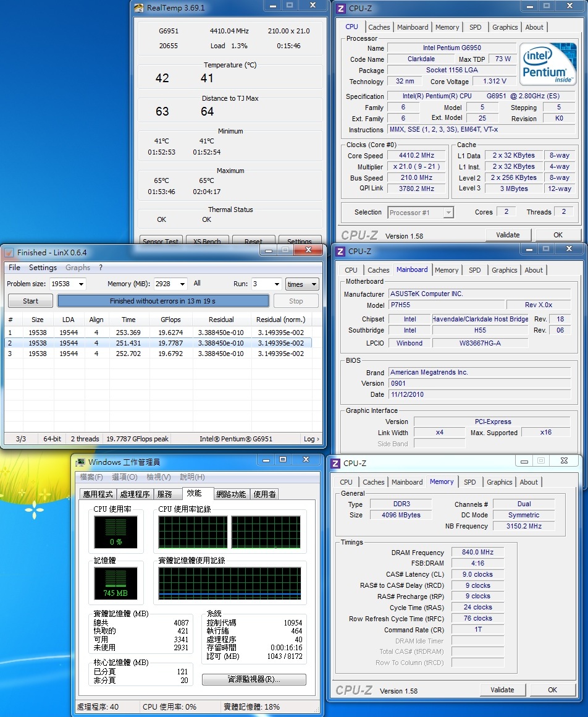The width and height of the screenshot is (588, 717).
Task: Click the Intel Pentium inside logo
Action: (548, 64)
